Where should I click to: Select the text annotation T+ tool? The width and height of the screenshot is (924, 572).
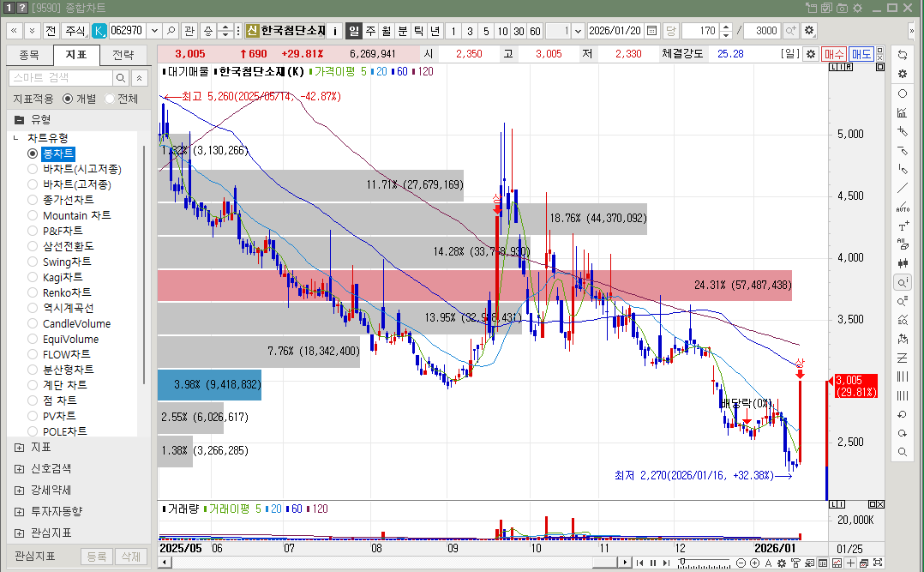point(903,226)
